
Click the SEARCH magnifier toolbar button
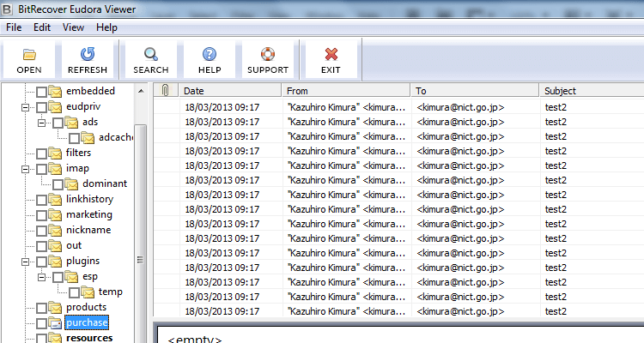tap(151, 59)
